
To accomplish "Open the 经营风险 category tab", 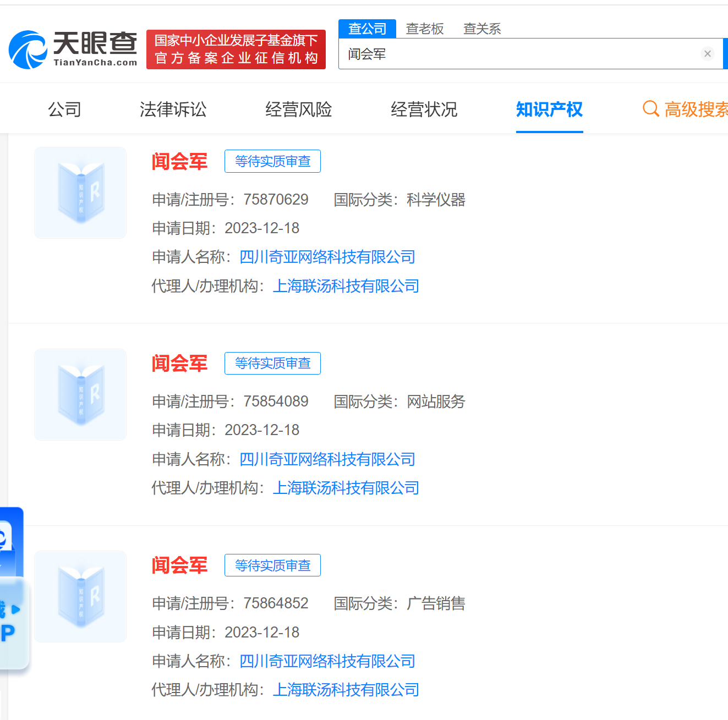I will point(298,109).
